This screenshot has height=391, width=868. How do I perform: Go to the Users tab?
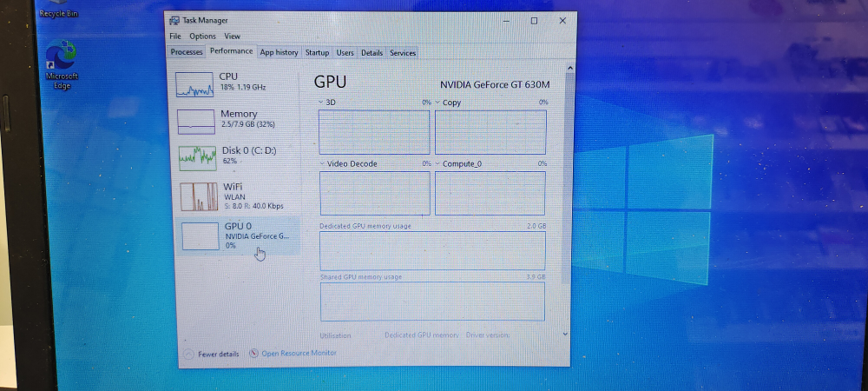[345, 53]
